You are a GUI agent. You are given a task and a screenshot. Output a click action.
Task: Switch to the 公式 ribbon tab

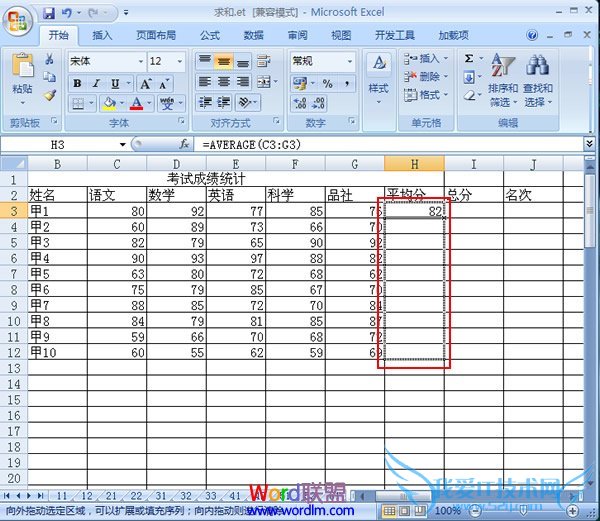210,35
